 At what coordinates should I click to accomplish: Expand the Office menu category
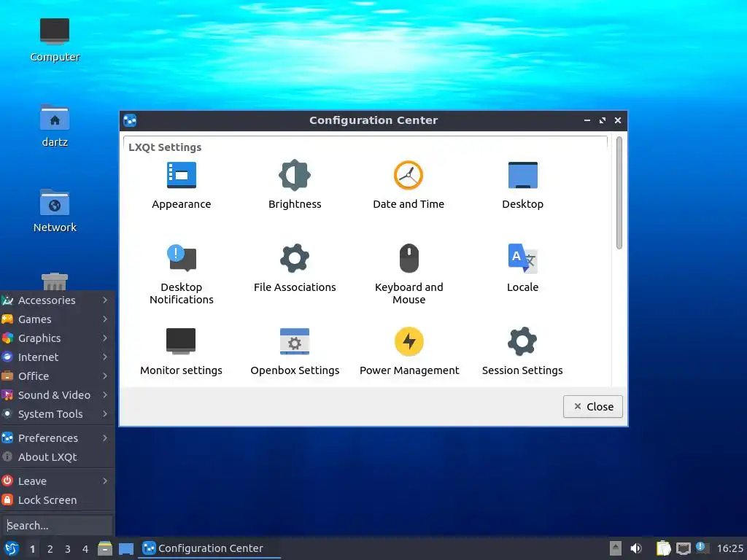(x=57, y=376)
